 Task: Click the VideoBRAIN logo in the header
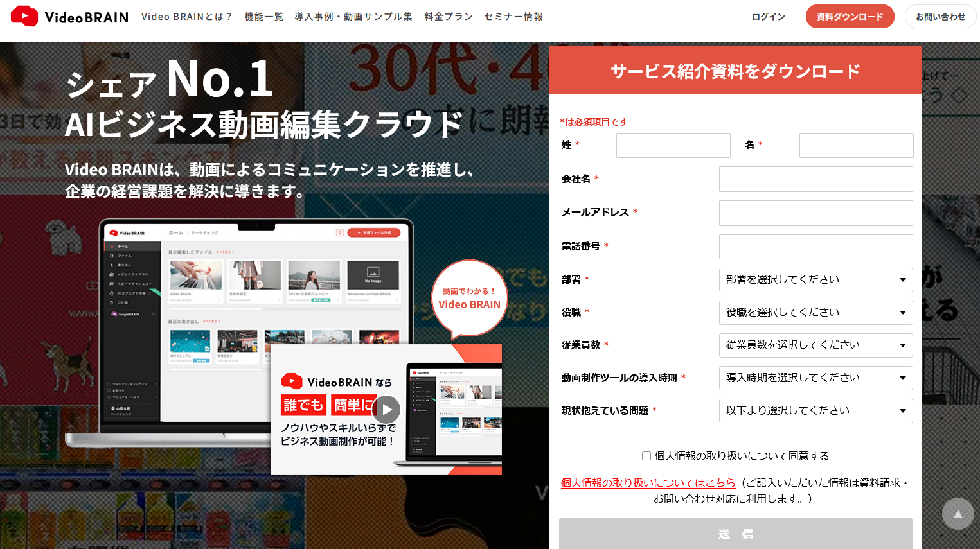(x=69, y=17)
